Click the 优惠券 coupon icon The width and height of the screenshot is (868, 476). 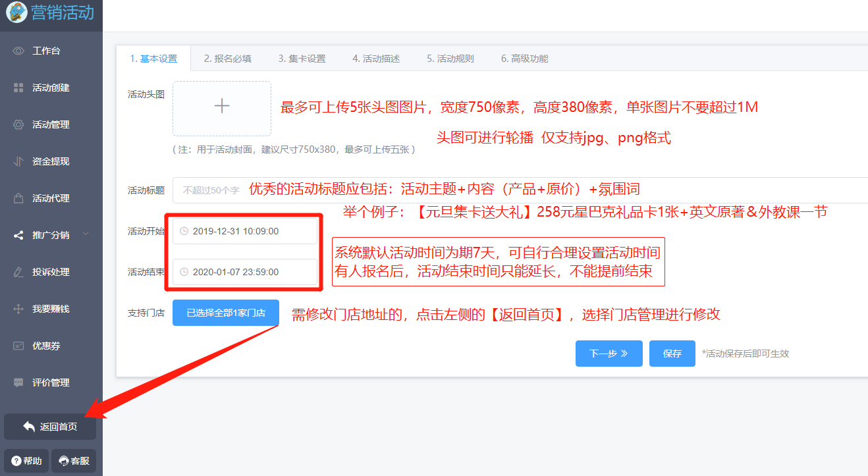point(18,346)
